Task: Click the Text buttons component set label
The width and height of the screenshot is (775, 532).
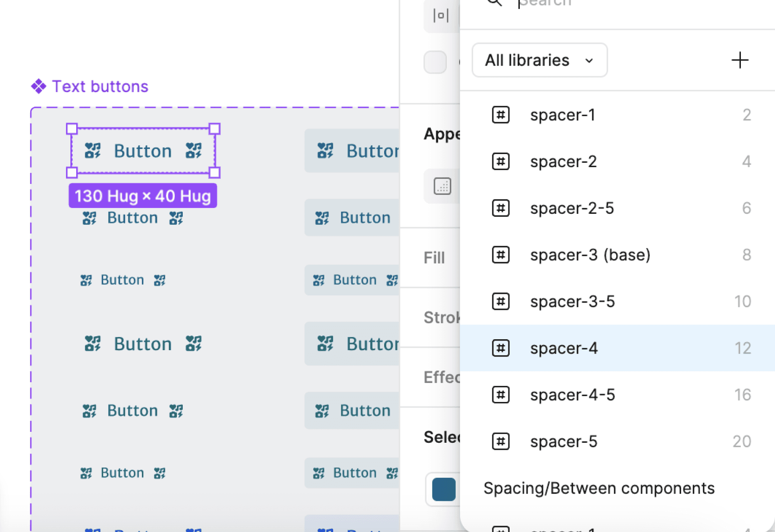Action: point(100,86)
